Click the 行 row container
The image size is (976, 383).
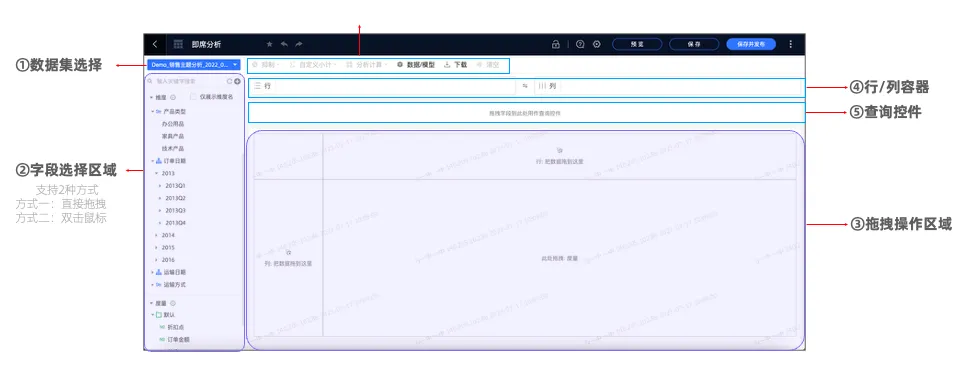382,87
